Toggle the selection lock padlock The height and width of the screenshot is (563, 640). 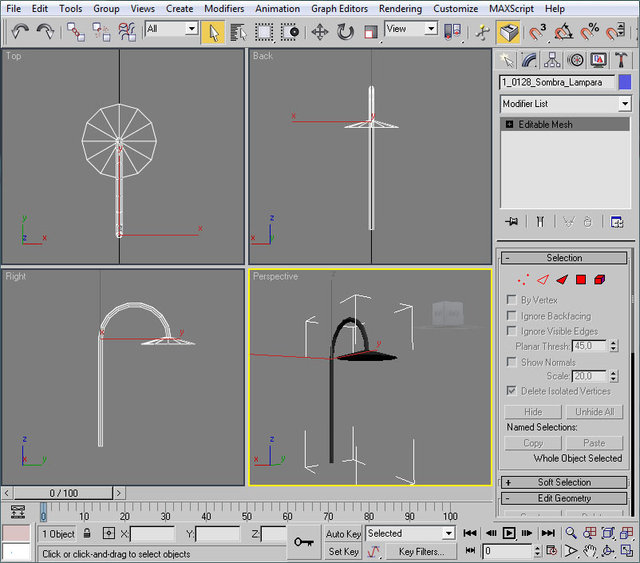click(x=88, y=534)
